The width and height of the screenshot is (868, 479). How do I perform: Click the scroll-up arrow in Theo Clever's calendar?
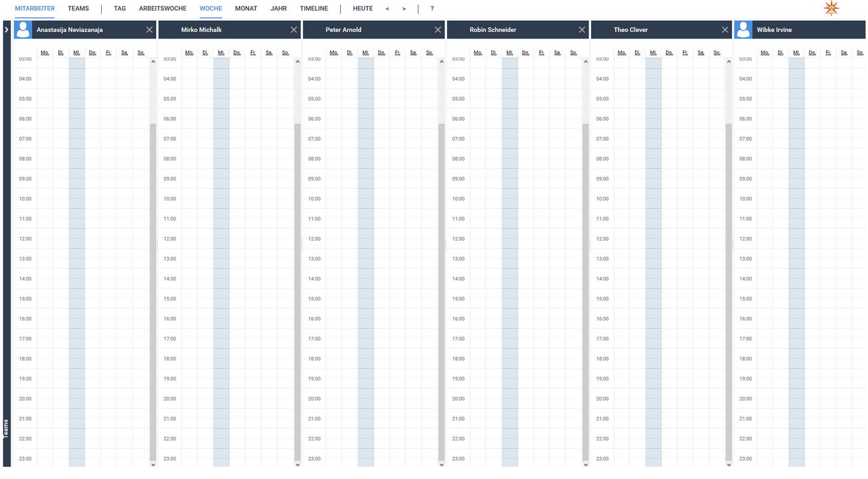[x=729, y=61]
